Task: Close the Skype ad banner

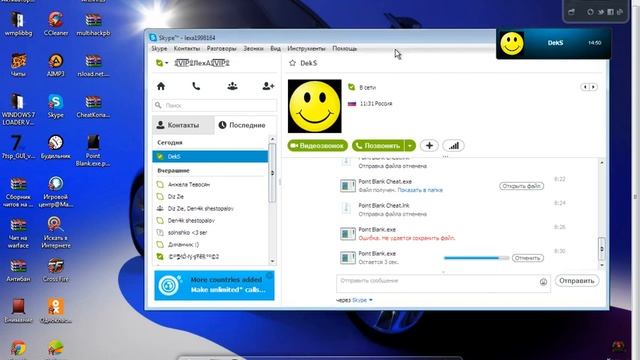Action: point(269,276)
